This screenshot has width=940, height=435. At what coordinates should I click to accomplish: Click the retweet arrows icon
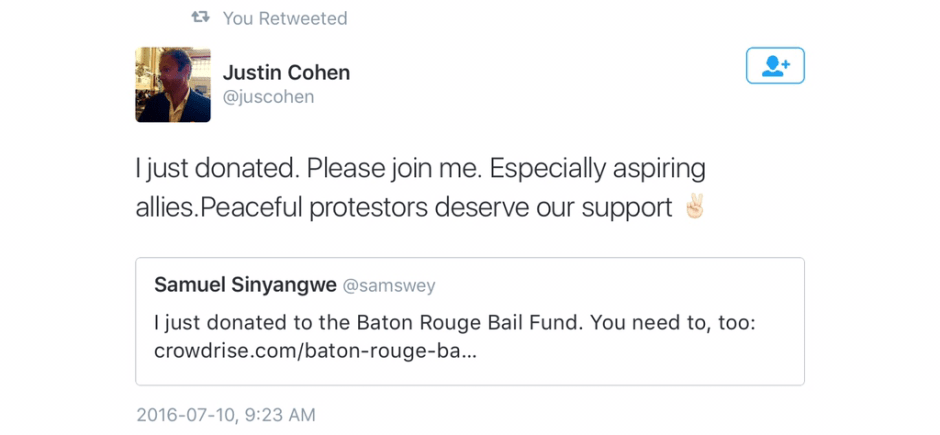(x=201, y=18)
